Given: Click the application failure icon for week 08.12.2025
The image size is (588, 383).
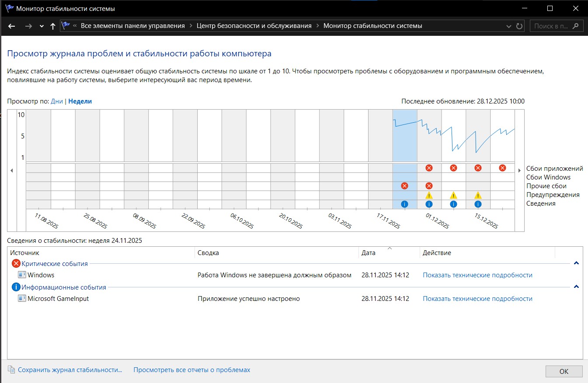Looking at the screenshot, I should tap(453, 168).
